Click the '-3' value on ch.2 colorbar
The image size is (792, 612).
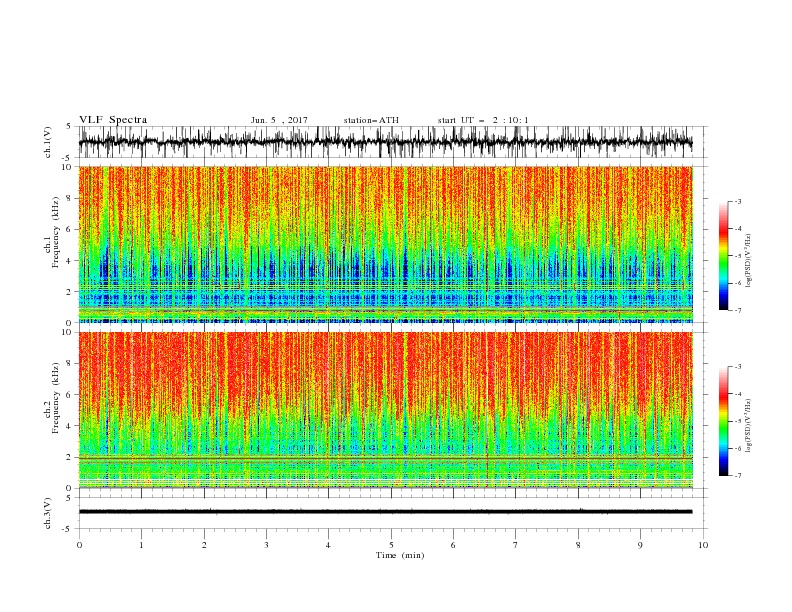coord(738,367)
